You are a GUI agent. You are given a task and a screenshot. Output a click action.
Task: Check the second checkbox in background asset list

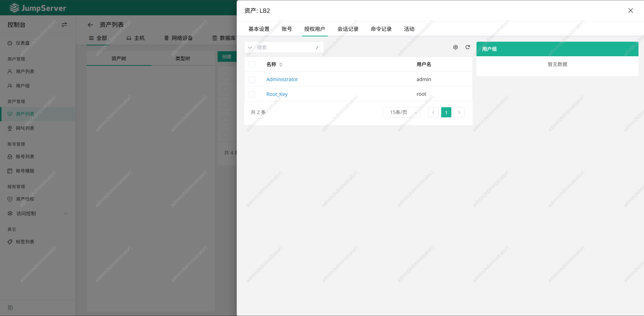point(225,89)
